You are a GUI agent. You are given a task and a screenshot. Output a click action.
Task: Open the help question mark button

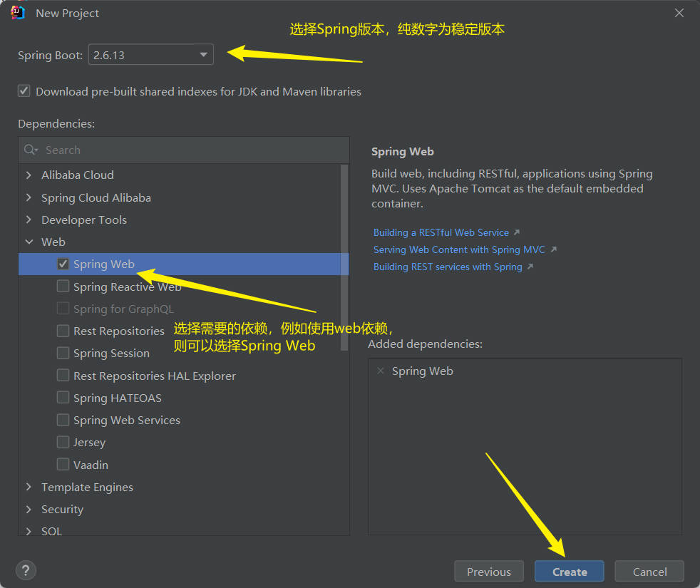click(26, 571)
